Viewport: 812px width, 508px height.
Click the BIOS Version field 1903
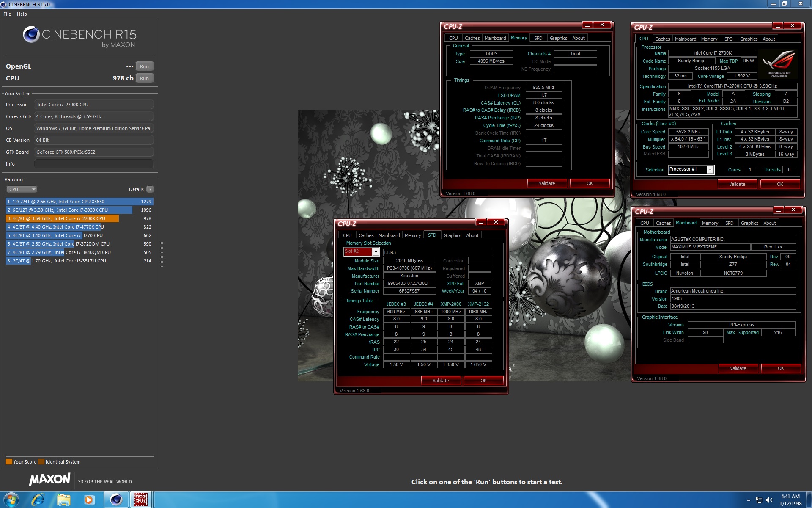[x=732, y=299]
